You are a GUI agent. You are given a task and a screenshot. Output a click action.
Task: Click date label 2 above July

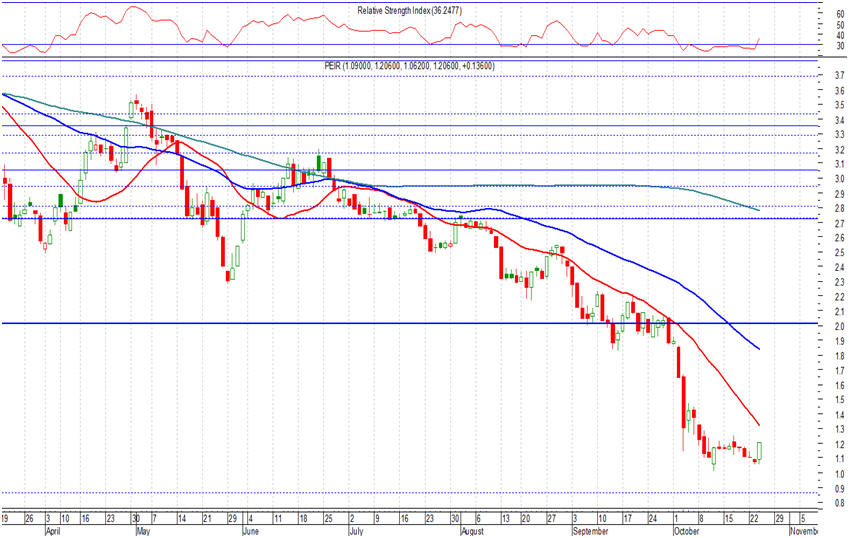coord(352,519)
